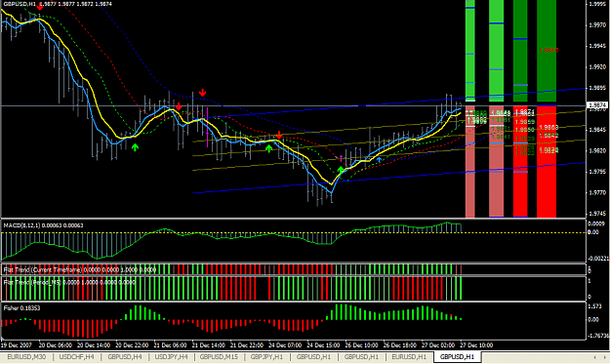The height and width of the screenshot is (364, 610).
Task: Click the 21 Dec 22:00 time label
Action: (247, 344)
